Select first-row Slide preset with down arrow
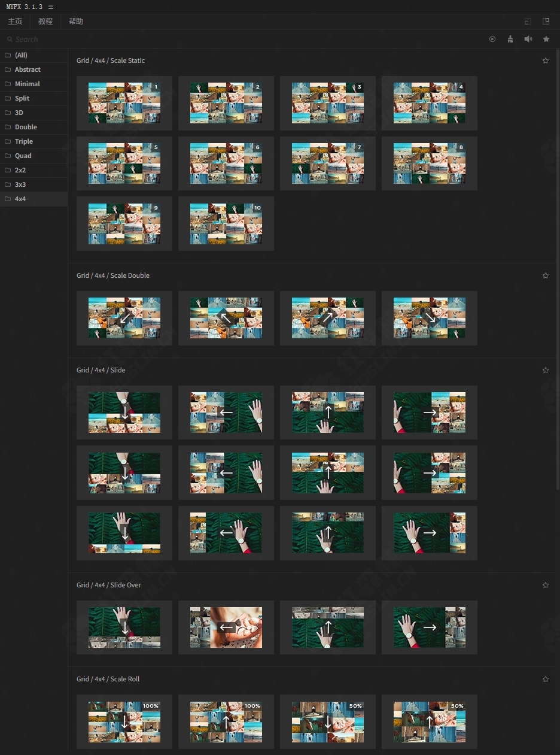 pos(124,413)
